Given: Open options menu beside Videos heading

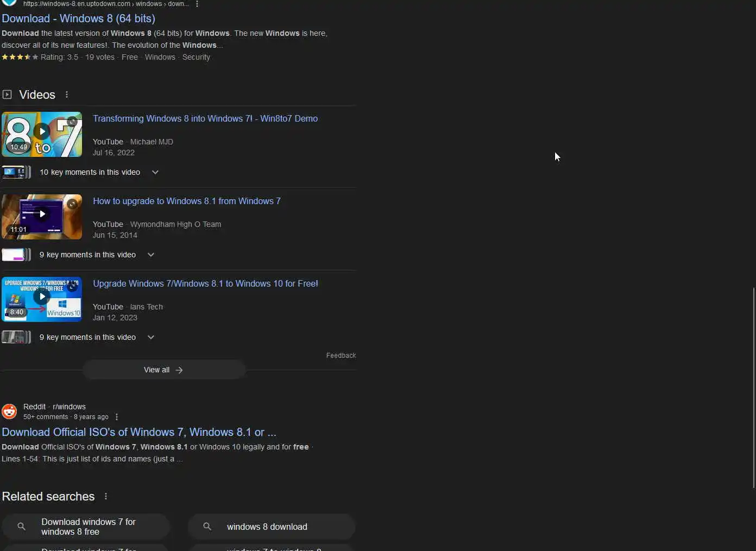Looking at the screenshot, I should click(x=67, y=94).
